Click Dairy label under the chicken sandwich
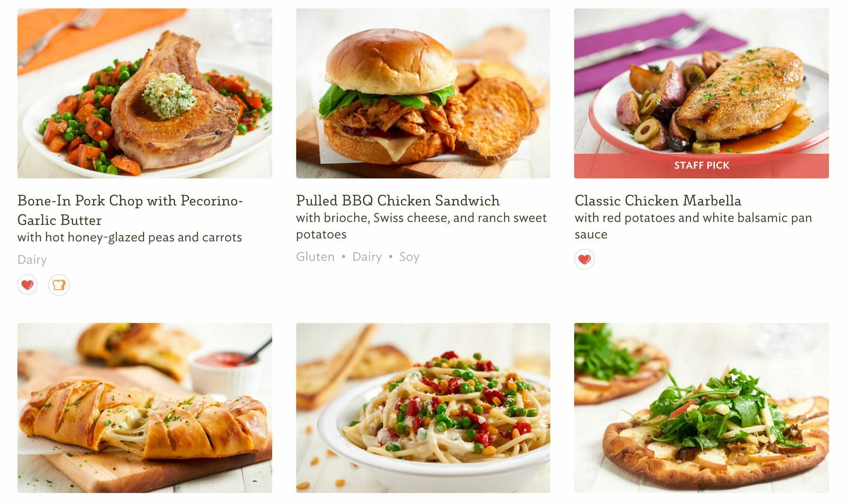 pyautogui.click(x=367, y=257)
